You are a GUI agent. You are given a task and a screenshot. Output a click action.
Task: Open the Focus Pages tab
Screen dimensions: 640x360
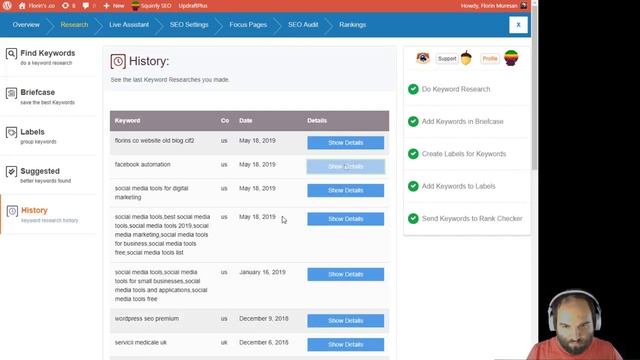pos(248,24)
